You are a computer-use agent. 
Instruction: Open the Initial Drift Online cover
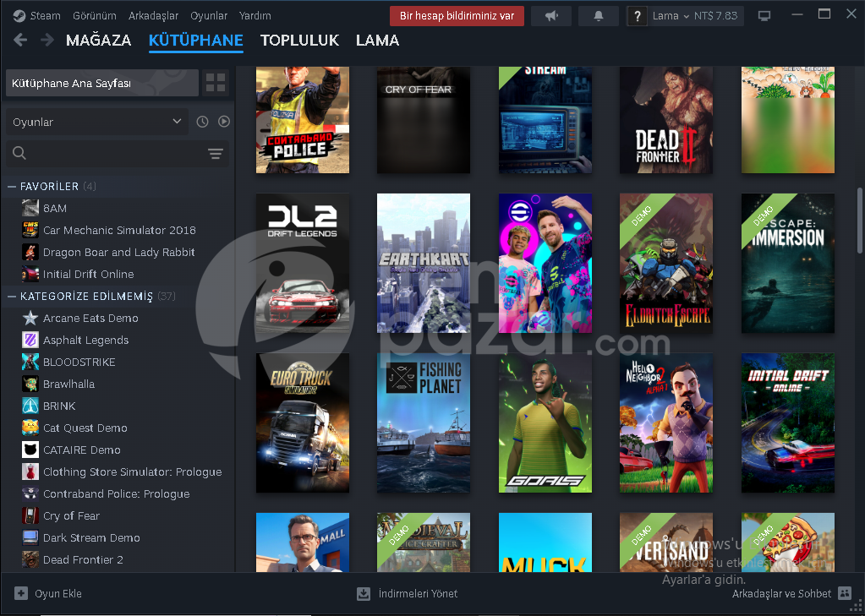[x=788, y=423]
